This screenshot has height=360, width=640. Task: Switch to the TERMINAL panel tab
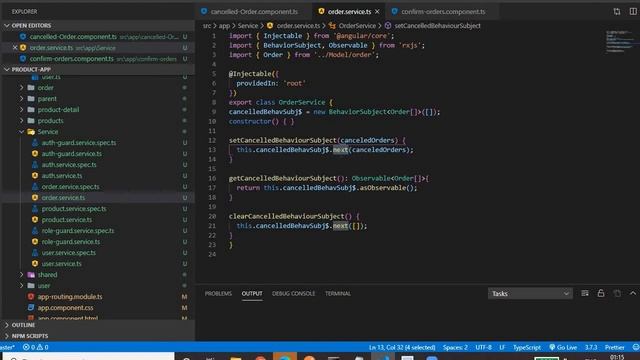338,293
